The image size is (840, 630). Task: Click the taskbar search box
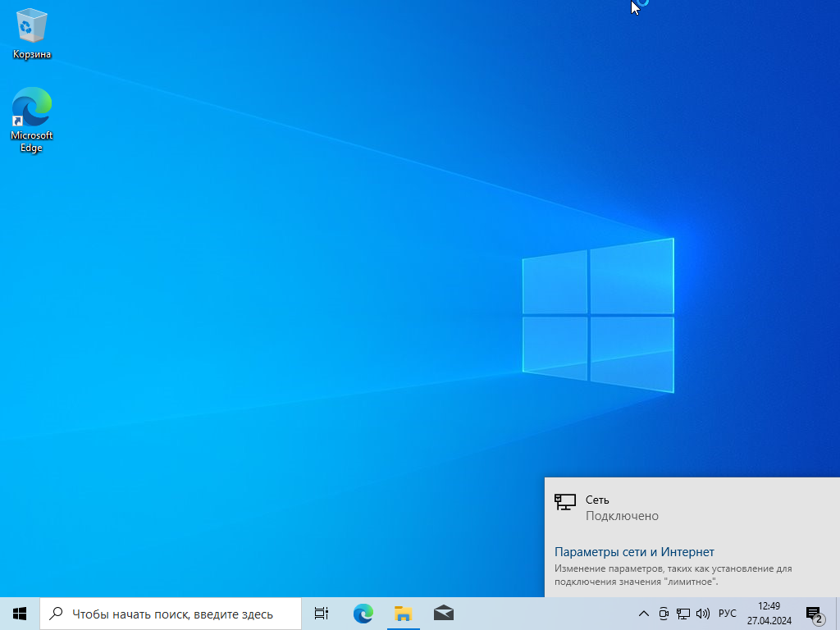pos(172,614)
